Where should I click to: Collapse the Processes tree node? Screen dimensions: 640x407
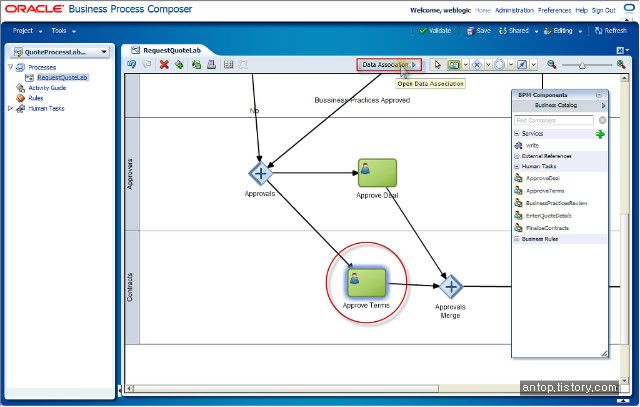coord(11,67)
